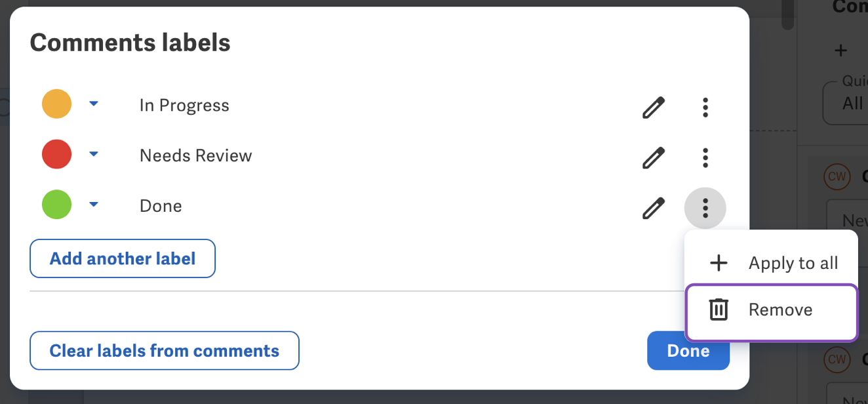Click the upper CW avatar in comments panel
The width and height of the screenshot is (868, 404).
(x=837, y=176)
